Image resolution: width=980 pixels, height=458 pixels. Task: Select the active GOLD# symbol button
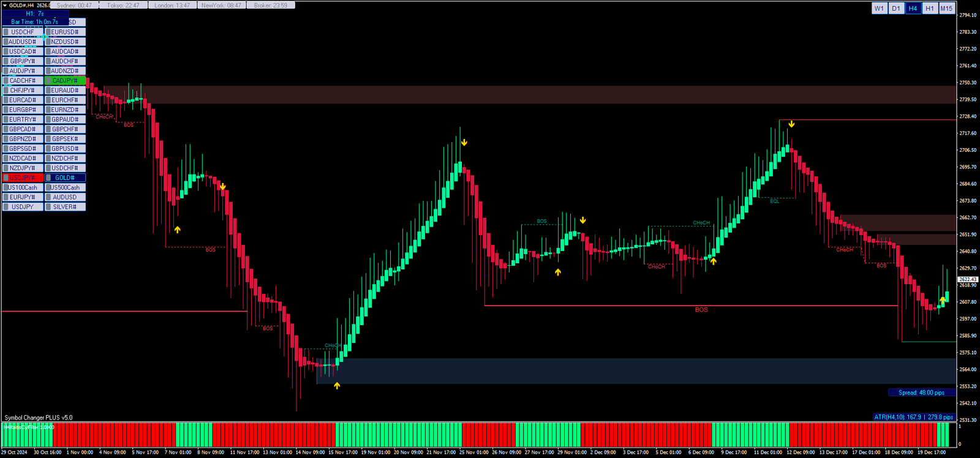[65, 178]
